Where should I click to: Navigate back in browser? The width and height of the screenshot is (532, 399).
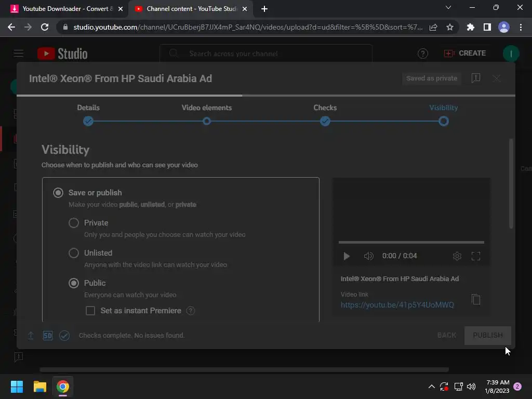tap(11, 27)
